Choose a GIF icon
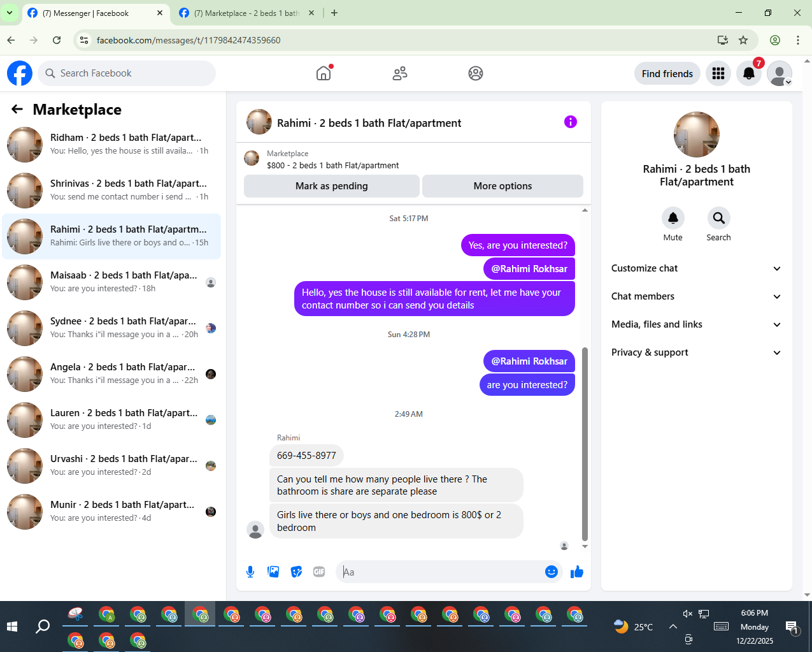812x652 pixels. (x=319, y=572)
